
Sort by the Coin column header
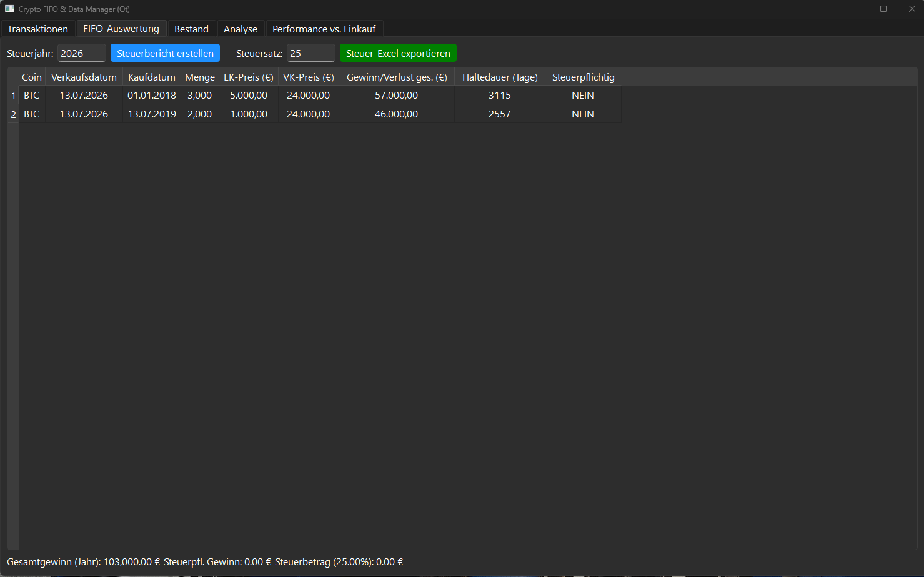pos(31,77)
